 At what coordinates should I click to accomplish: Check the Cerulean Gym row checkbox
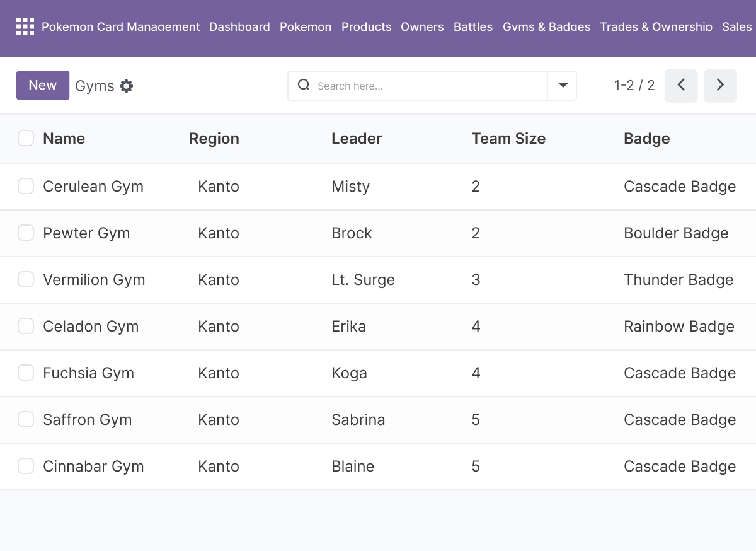pyautogui.click(x=26, y=186)
